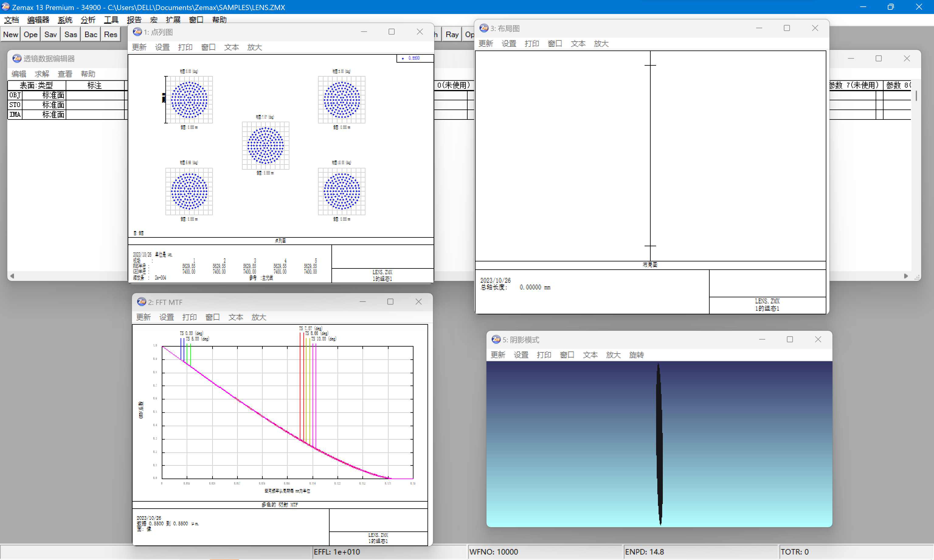Image resolution: width=934 pixels, height=560 pixels.
Task: Click 打印 in the 点列图 window
Action: [185, 47]
